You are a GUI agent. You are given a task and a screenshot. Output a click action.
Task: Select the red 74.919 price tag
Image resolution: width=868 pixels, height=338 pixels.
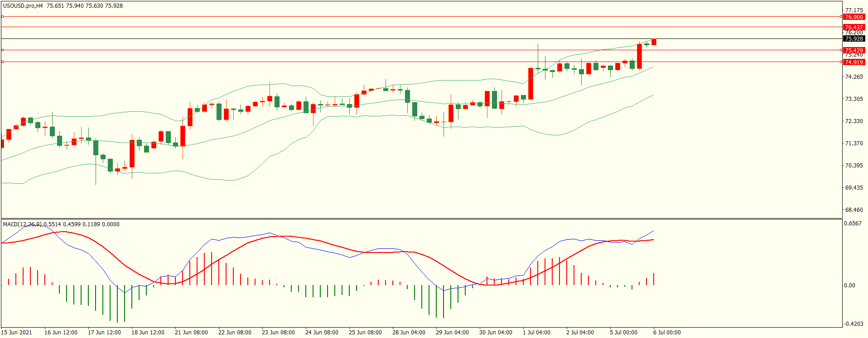(854, 62)
